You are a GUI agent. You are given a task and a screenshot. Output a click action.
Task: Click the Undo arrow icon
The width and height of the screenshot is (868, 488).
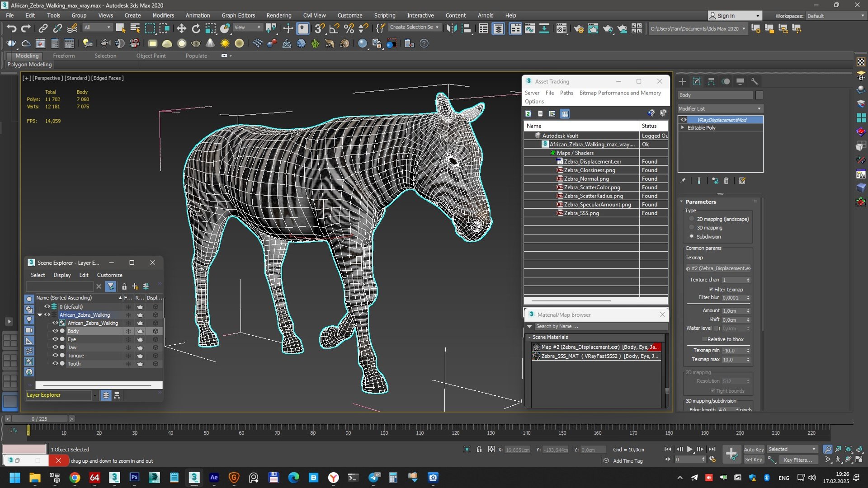(x=11, y=29)
